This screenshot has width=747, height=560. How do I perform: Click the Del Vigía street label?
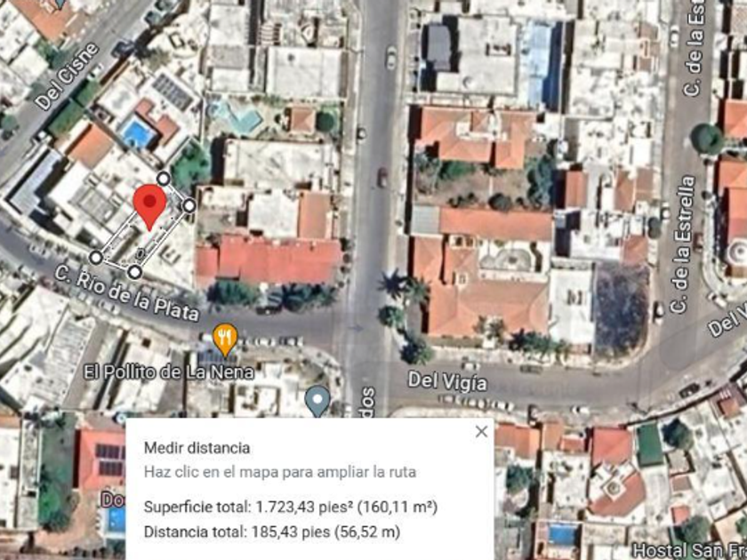448,382
